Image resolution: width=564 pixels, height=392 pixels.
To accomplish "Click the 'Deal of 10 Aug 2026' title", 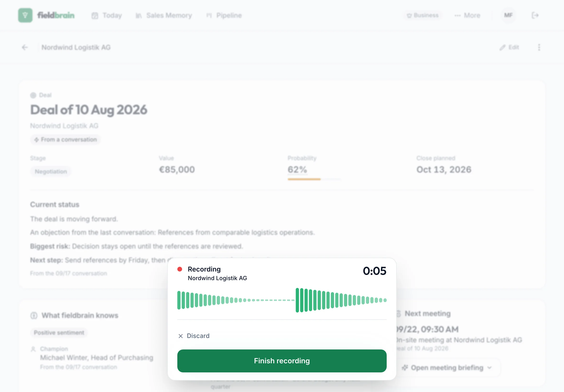I will [89, 109].
